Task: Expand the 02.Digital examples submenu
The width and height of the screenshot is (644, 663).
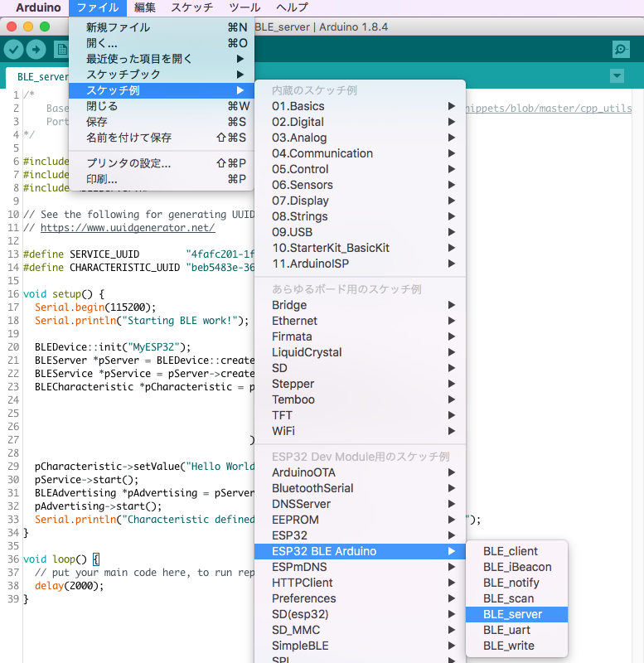Action: 361,122
